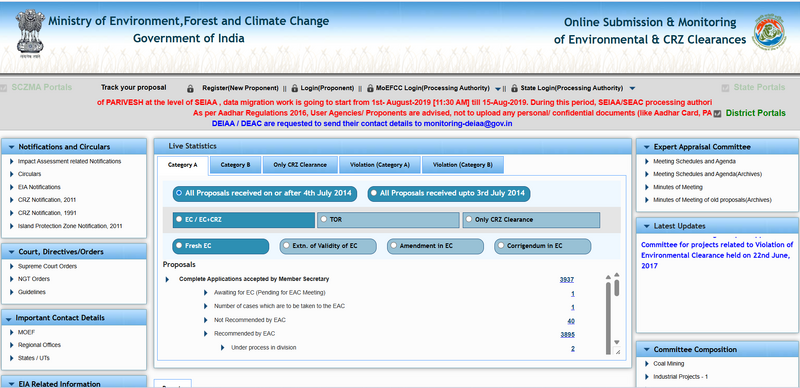This screenshot has height=388, width=800.
Task: Open the 3937 accepted applications count
Action: click(x=566, y=280)
